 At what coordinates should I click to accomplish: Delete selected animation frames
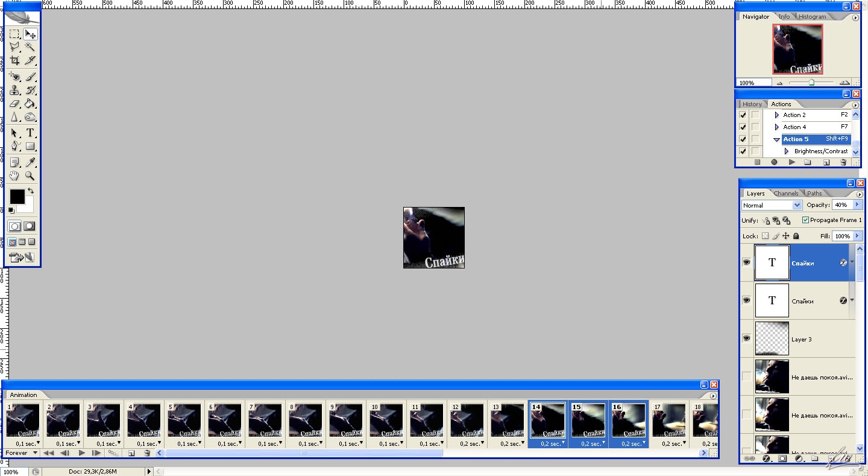(x=147, y=453)
